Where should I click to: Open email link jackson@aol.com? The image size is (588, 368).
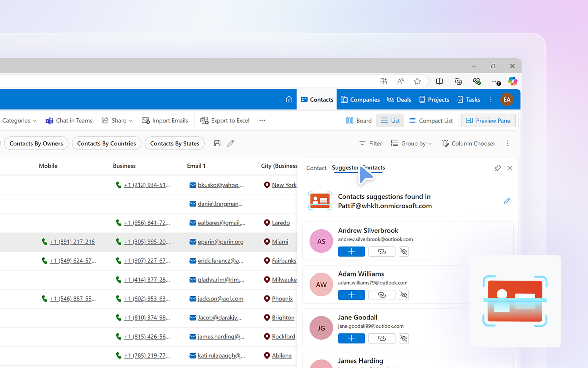221,299
